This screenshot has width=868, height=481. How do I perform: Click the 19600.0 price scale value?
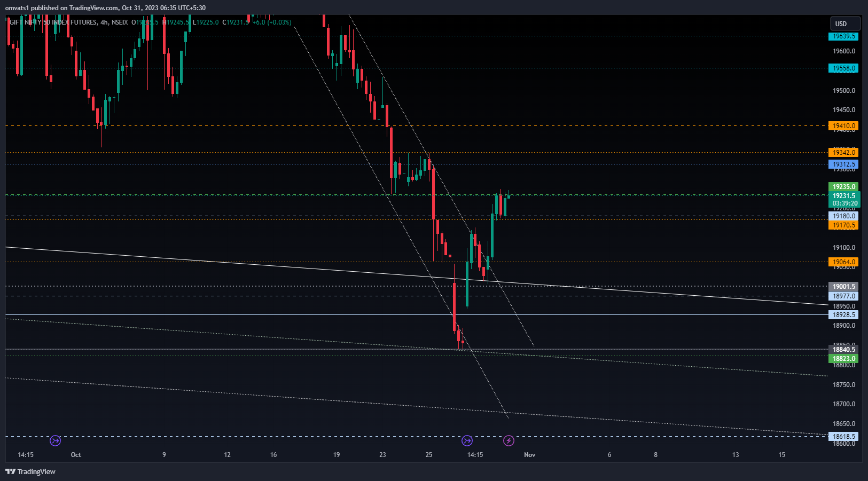pyautogui.click(x=844, y=51)
